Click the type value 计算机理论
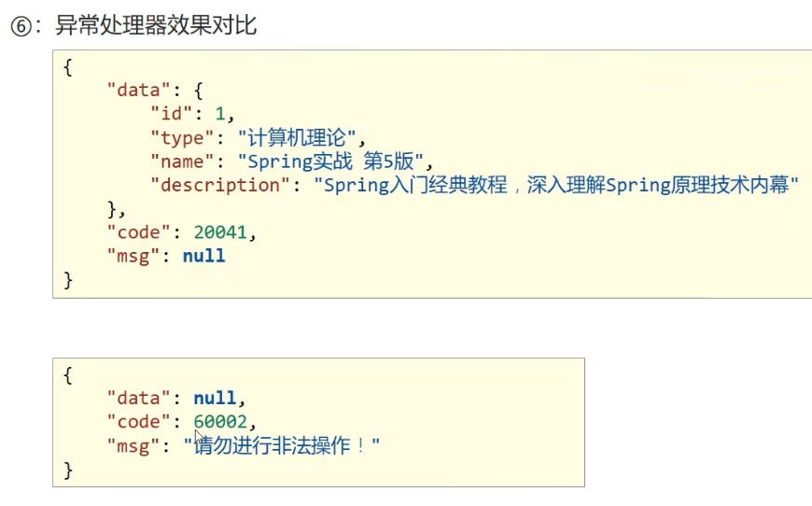Viewport: 812px width, 506px height. 297,137
